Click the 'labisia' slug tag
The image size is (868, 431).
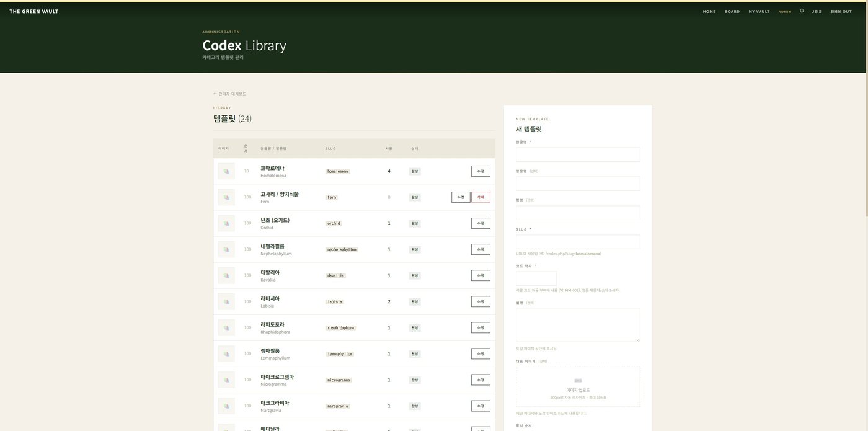tap(335, 301)
